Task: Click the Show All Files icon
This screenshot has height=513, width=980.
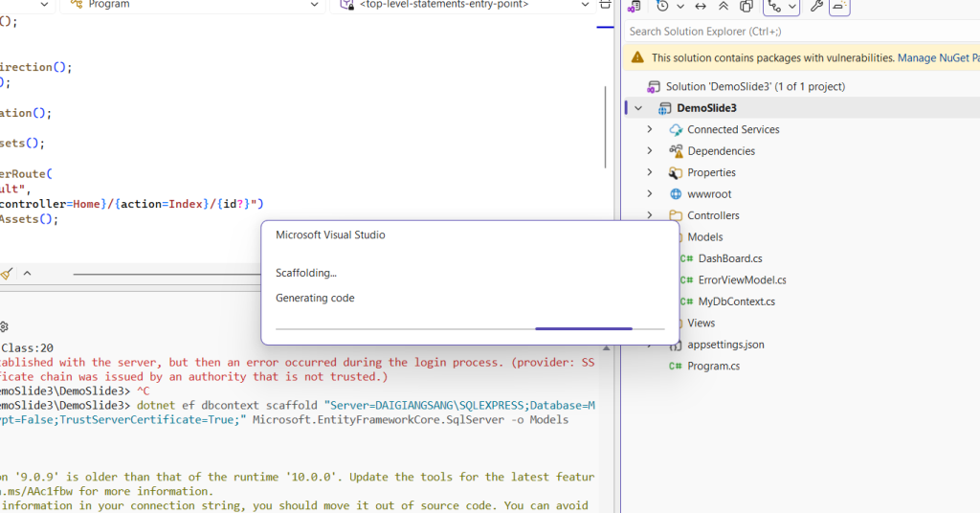Action: click(x=746, y=6)
